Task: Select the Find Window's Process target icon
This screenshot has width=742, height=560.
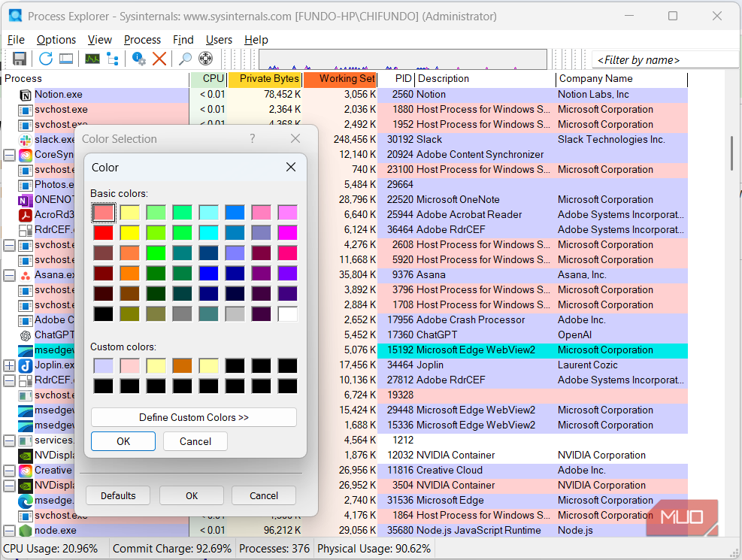Action: [205, 59]
